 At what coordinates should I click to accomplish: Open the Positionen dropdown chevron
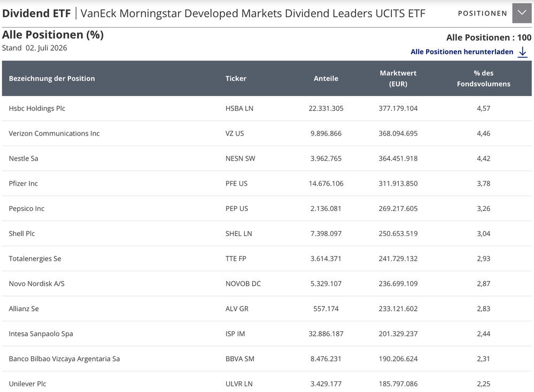tap(522, 13)
